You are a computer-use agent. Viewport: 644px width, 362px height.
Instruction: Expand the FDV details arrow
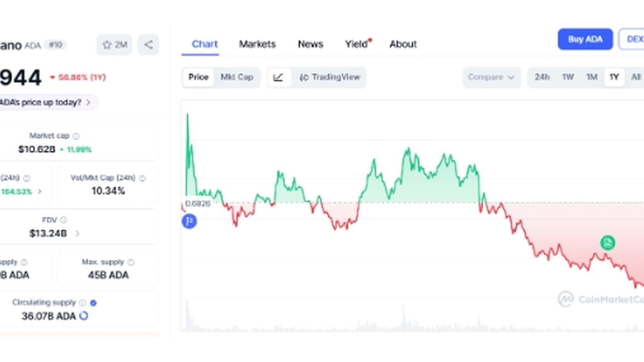(x=77, y=233)
